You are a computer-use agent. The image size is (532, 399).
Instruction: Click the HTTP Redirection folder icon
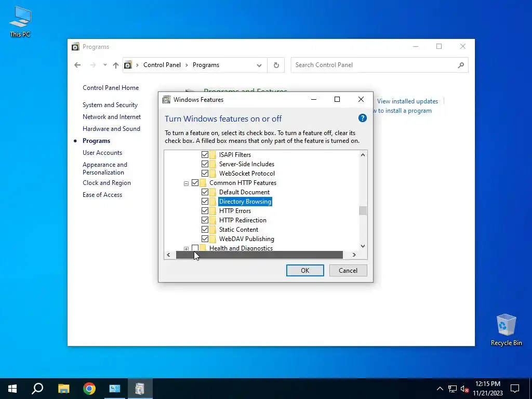pos(212,220)
